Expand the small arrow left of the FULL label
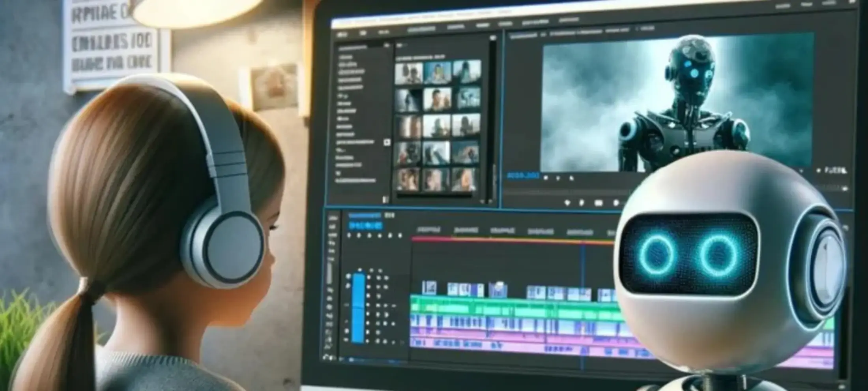The height and width of the screenshot is (391, 868). pos(818,171)
